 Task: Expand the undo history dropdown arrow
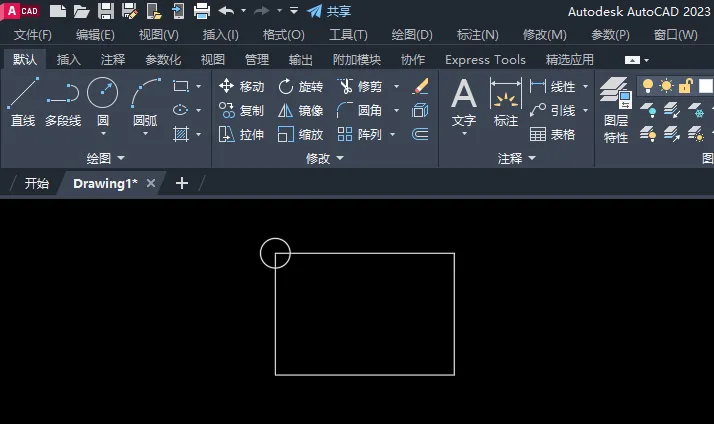pos(244,10)
